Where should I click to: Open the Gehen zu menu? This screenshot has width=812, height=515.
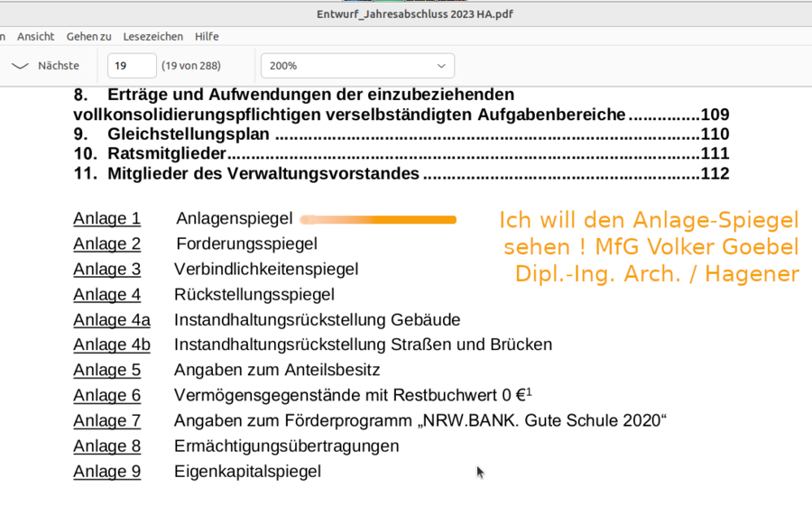click(x=88, y=36)
